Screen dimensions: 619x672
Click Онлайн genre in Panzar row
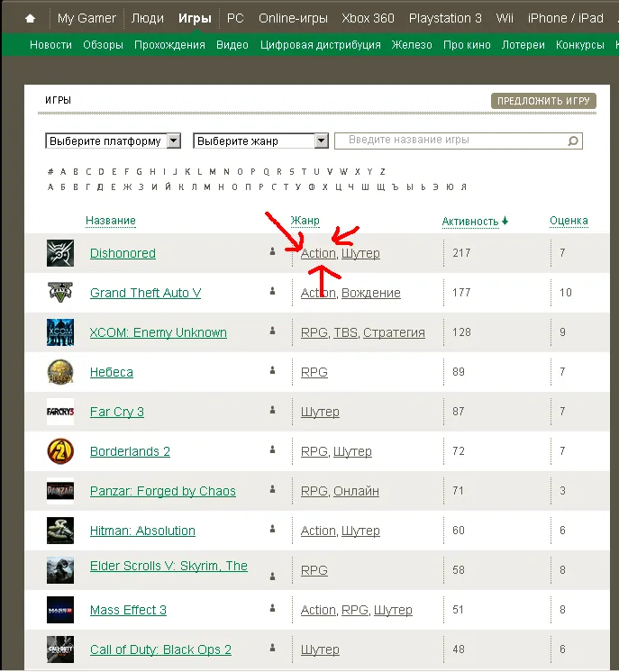click(x=356, y=491)
